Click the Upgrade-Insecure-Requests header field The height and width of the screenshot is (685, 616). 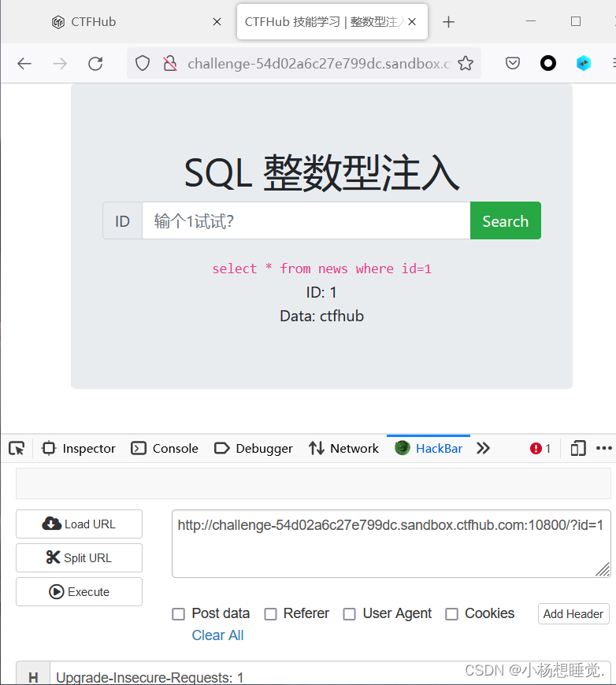point(330,675)
